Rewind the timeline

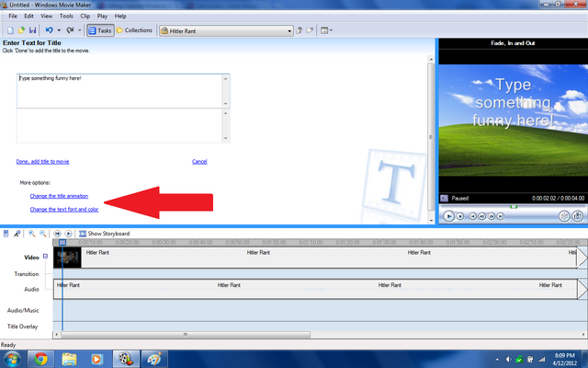click(57, 234)
